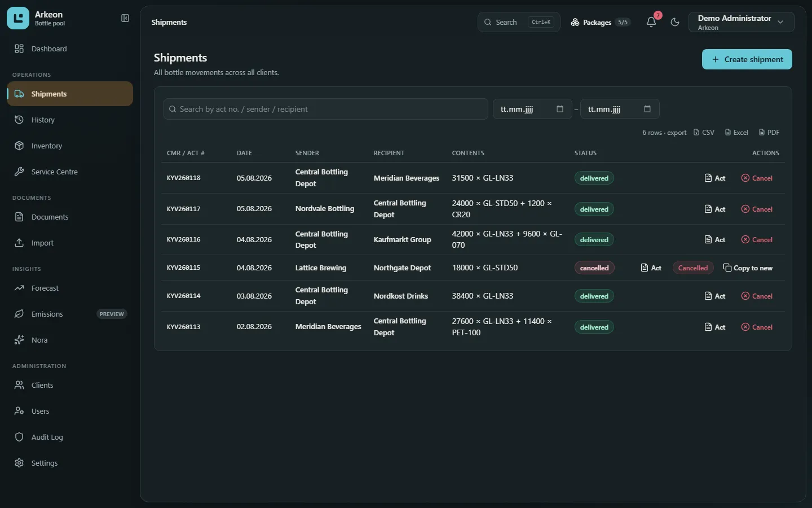812x508 pixels.
Task: Click delivered status of KYV260116
Action: coord(594,239)
